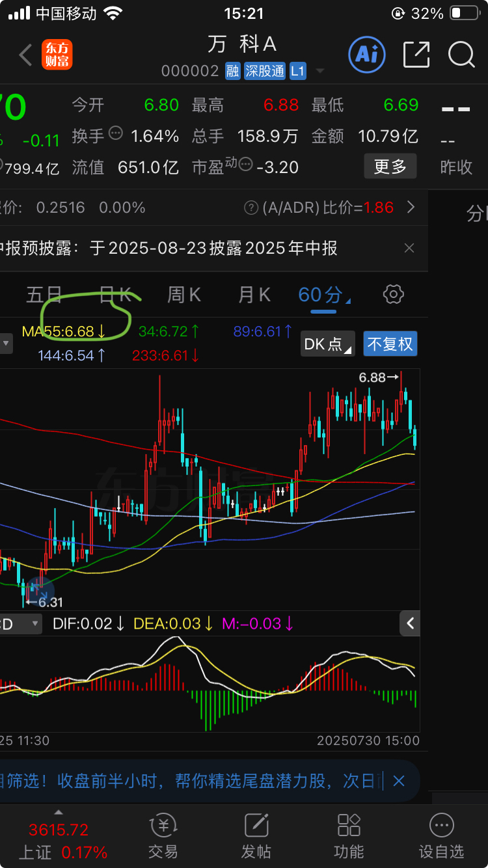The height and width of the screenshot is (868, 488).
Task: Open the MACD indicator dropdown
Action: click(x=21, y=624)
